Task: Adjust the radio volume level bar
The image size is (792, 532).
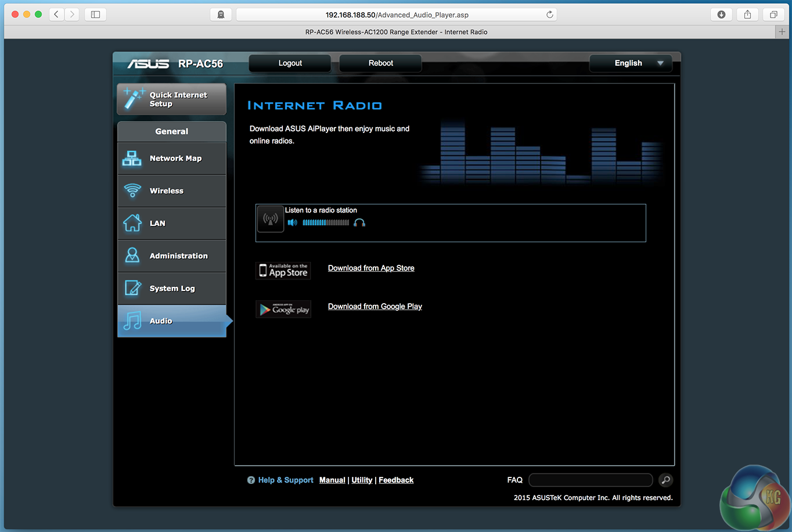Action: tap(325, 223)
